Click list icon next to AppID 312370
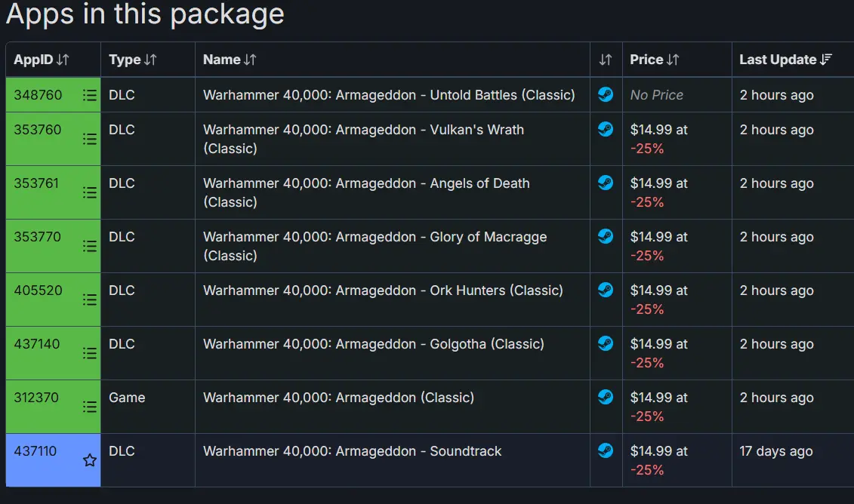 click(x=89, y=407)
